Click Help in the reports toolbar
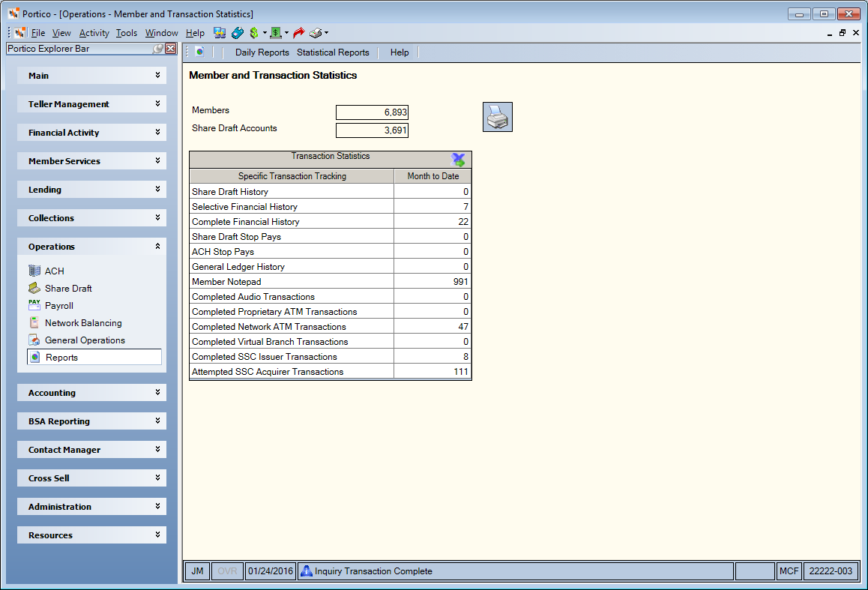 tap(399, 52)
